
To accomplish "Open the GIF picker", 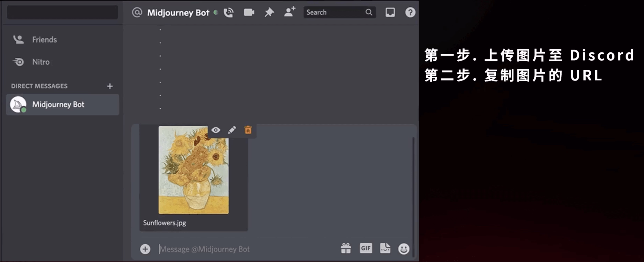I will click(x=366, y=248).
